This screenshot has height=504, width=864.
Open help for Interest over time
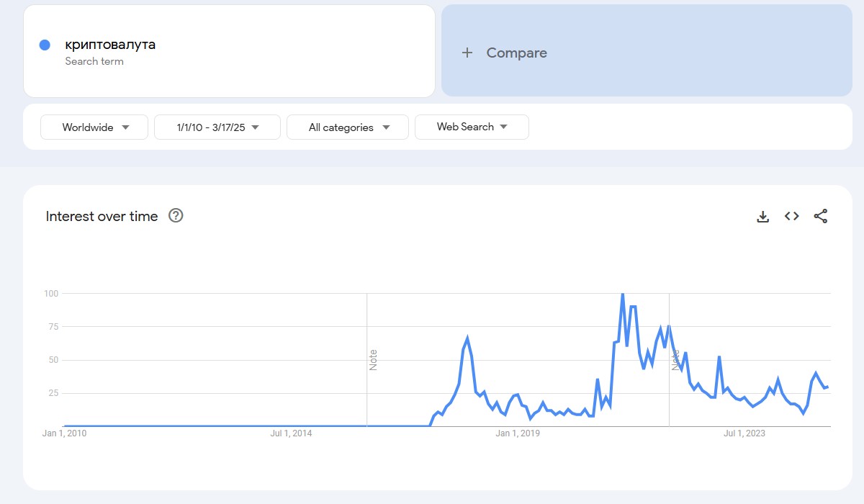click(176, 215)
